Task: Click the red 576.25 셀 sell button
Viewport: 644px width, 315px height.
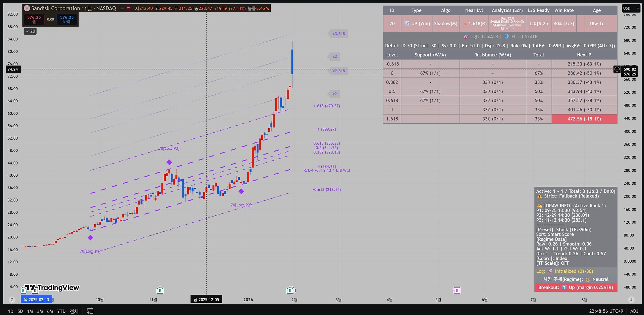Action: (34, 19)
